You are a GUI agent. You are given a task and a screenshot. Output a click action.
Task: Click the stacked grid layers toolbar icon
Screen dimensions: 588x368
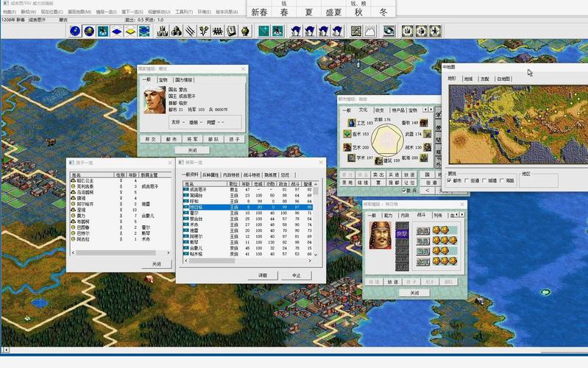(x=144, y=31)
